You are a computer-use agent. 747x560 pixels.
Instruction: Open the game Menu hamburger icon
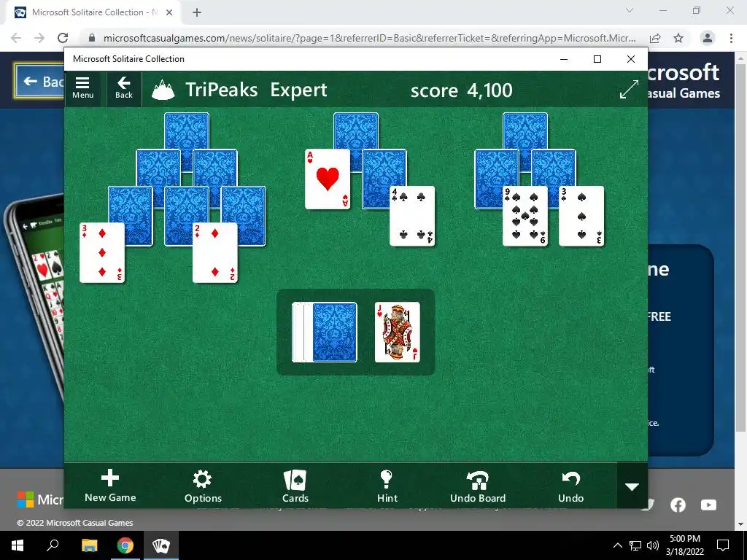point(82,88)
